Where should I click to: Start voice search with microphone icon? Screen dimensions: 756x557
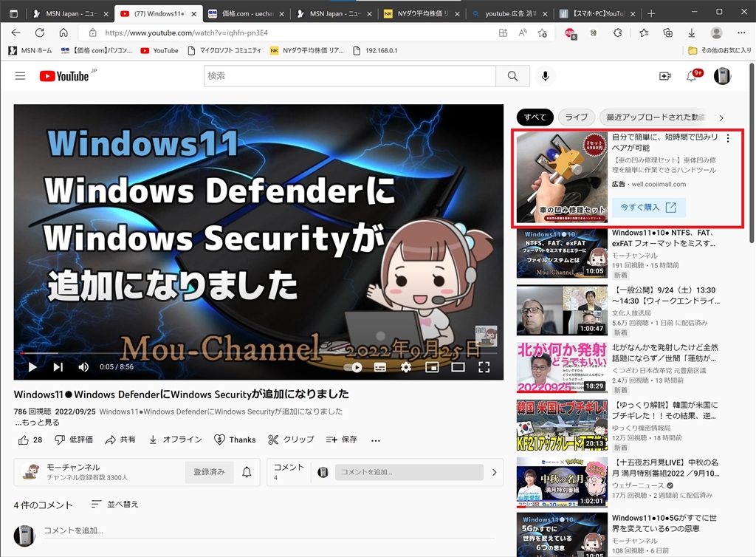546,76
